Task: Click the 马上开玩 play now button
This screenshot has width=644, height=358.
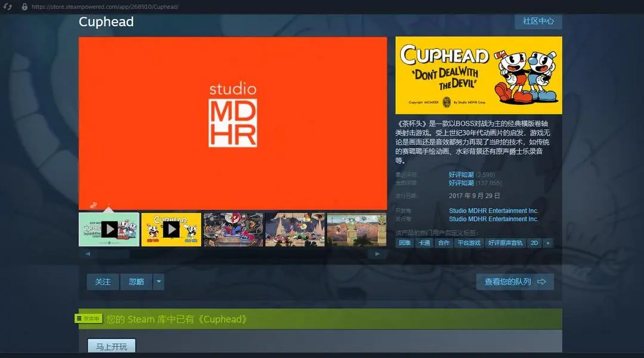Action: (112, 347)
